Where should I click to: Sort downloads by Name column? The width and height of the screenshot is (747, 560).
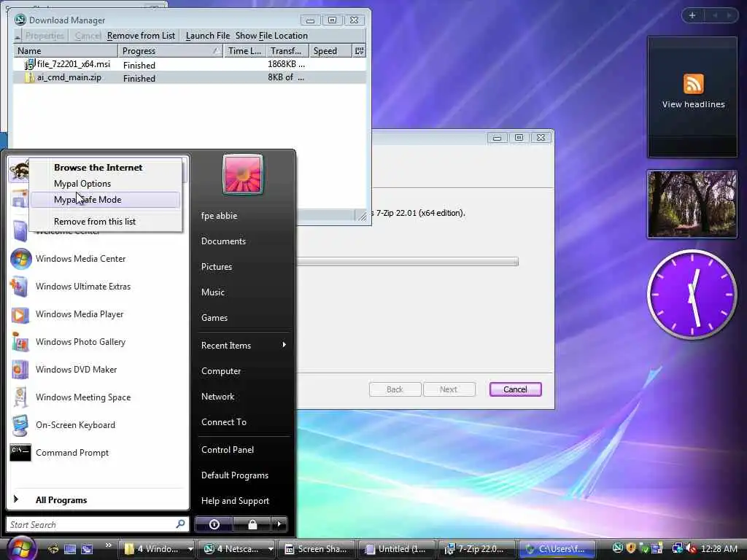(x=66, y=51)
